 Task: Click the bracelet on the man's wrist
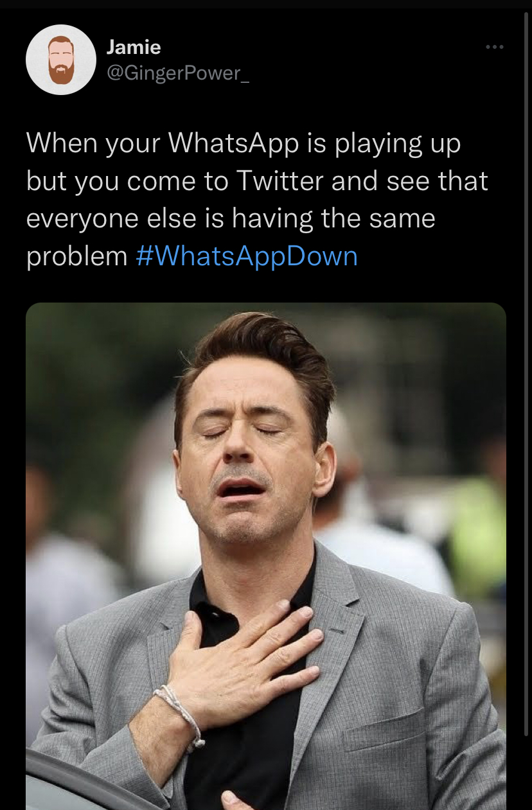pyautogui.click(x=182, y=710)
